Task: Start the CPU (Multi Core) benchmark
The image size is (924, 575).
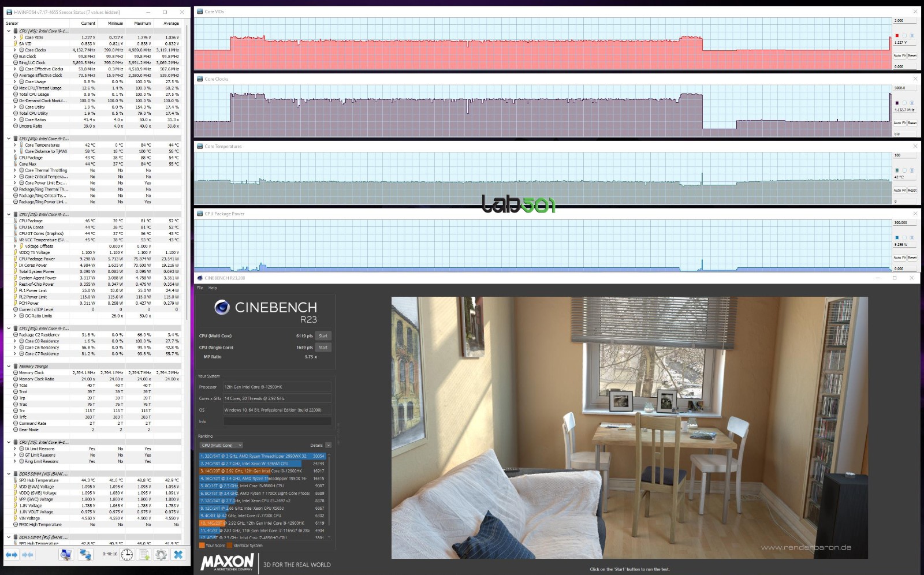Action: 323,335
